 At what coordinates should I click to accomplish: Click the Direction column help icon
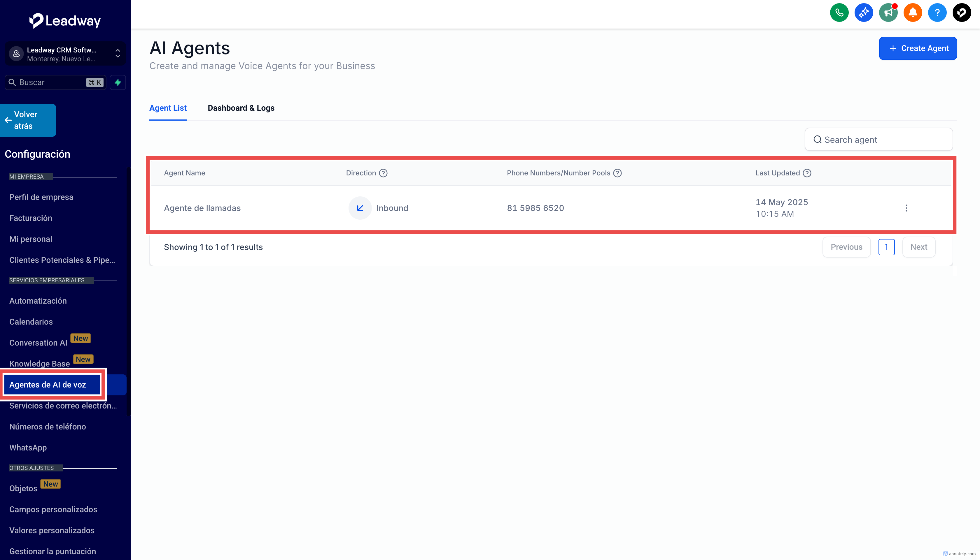coord(383,173)
